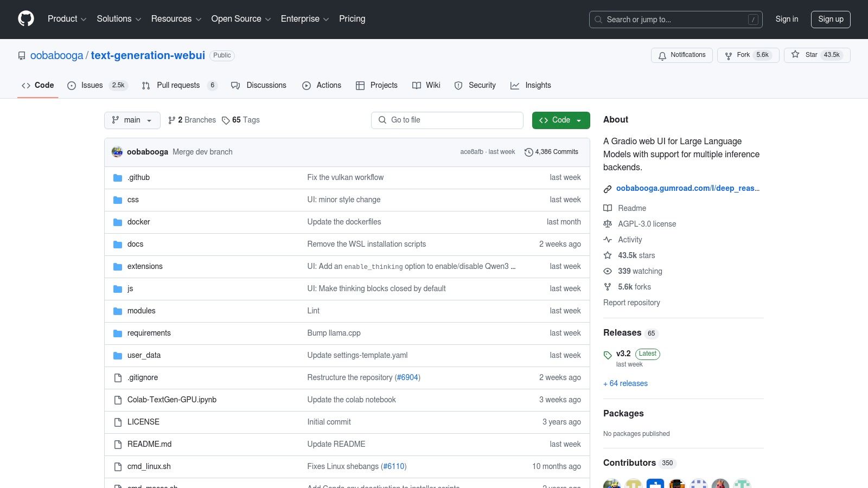Click the ace8afb commit hash
This screenshot has height=488, width=868.
(x=471, y=152)
